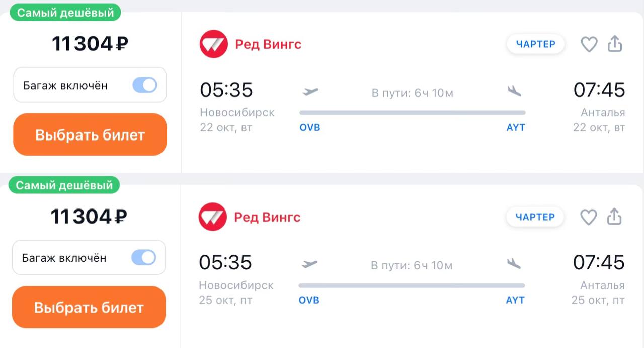Click the takeoff plane icon on 22 Oct flight
The width and height of the screenshot is (644, 348).
coord(311,92)
